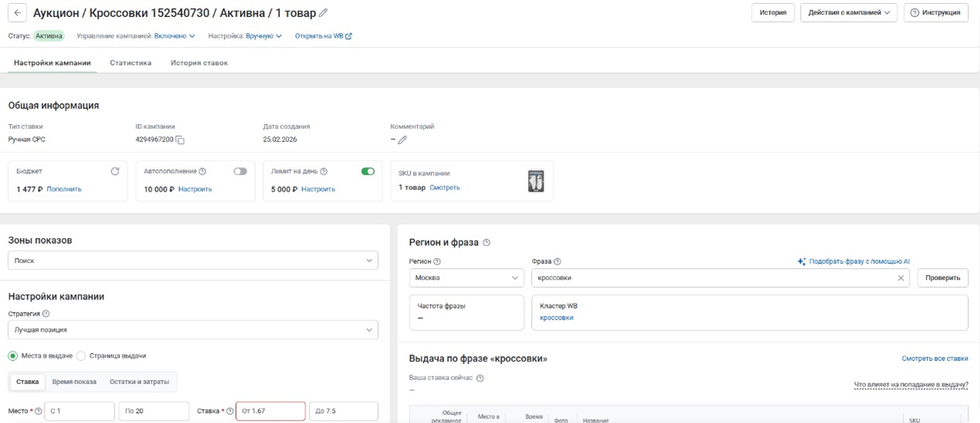This screenshot has width=980, height=423.
Task: Click the Ставка От 1.67 input field
Action: point(270,412)
